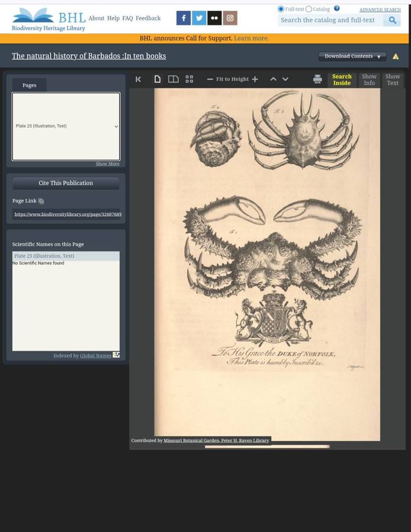Select the Catalog search radio button

tap(308, 9)
